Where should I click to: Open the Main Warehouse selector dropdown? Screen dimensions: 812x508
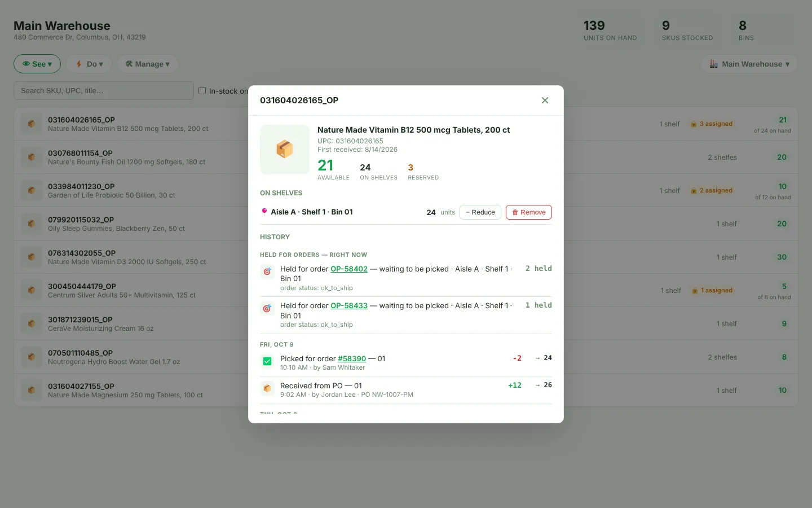point(749,64)
